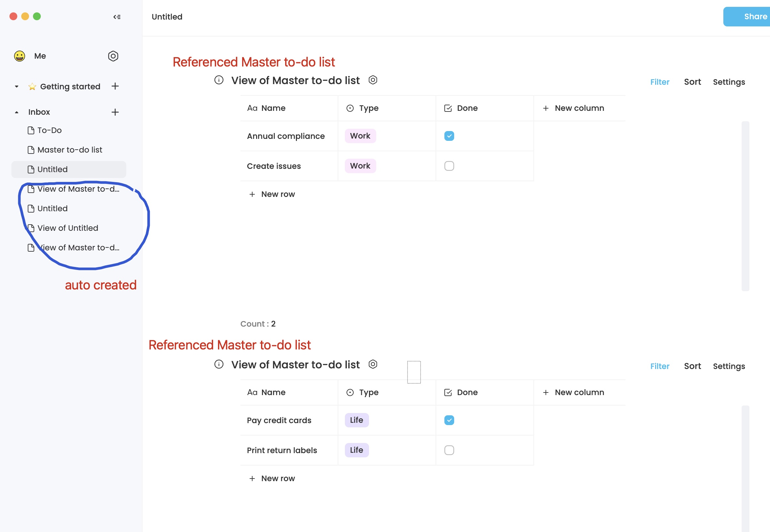Screen dimensions: 770x532
Task: Expand the Getting started section arrow
Action: coord(17,87)
